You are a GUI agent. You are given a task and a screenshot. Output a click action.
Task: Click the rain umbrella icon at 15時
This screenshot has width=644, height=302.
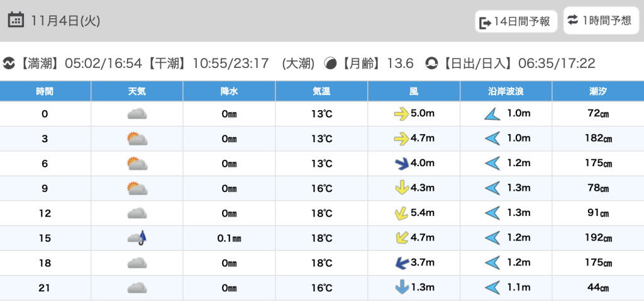click(x=137, y=238)
